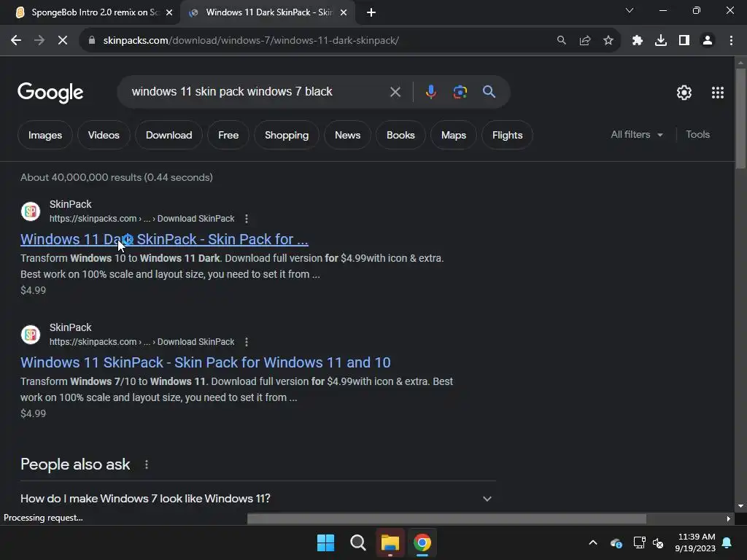Apply the Free filter chip
Screen dimensions: 747x560
pos(228,135)
